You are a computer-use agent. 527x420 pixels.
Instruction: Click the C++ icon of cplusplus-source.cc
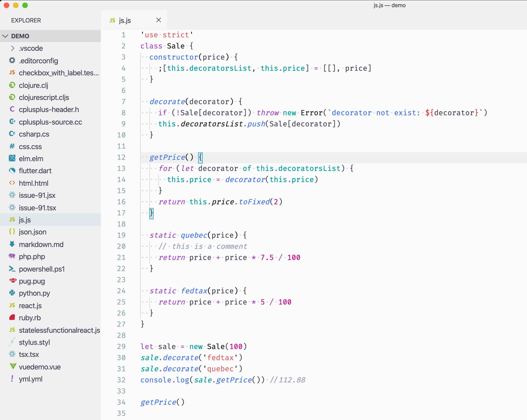tap(12, 122)
